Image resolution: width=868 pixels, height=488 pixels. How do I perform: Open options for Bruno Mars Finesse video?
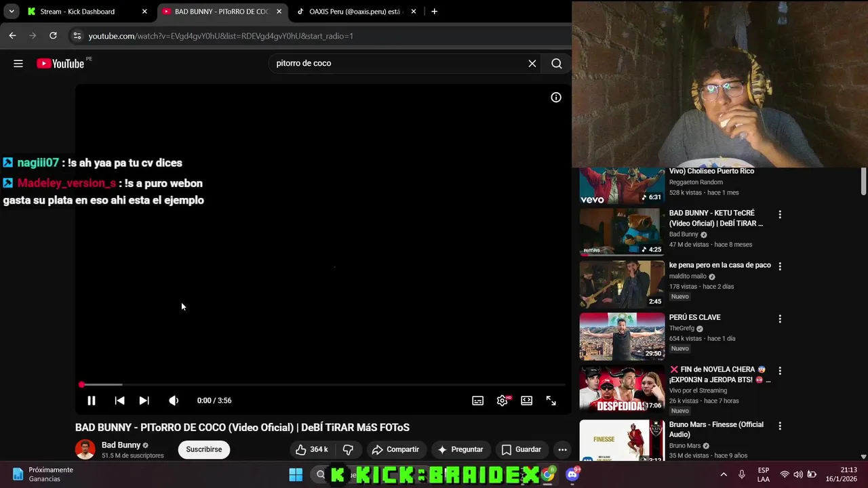(x=780, y=426)
